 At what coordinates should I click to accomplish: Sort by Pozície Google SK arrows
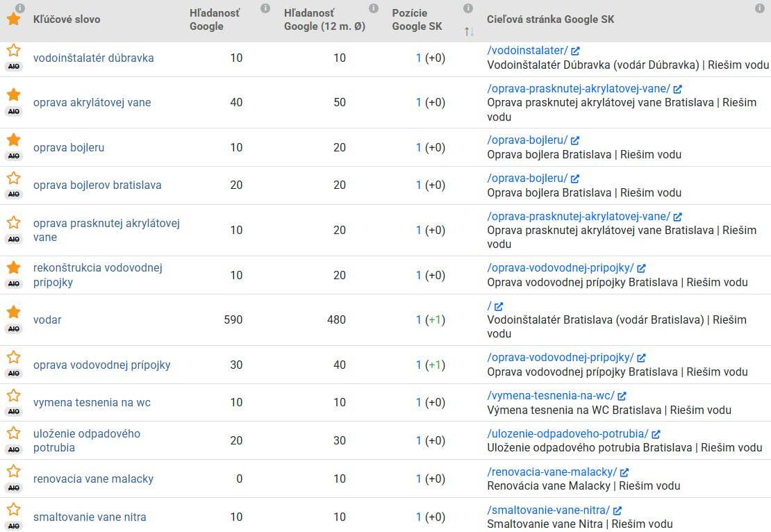click(469, 32)
